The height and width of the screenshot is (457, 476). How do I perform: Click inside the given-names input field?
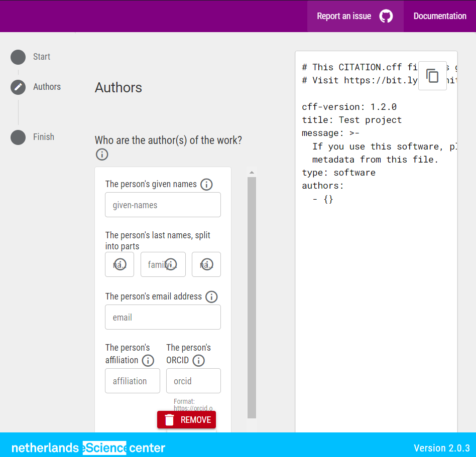[163, 204]
